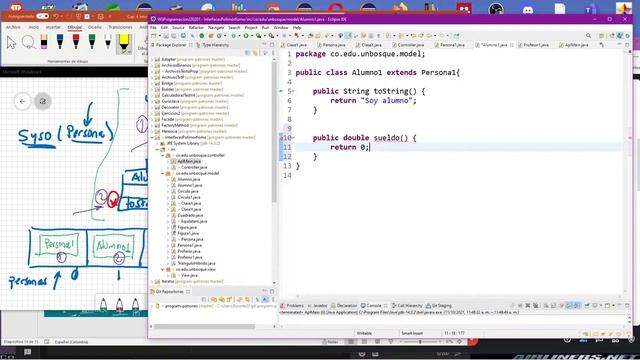Select AplMain.java in Package Explorer
The image size is (640, 360).
pyautogui.click(x=189, y=161)
